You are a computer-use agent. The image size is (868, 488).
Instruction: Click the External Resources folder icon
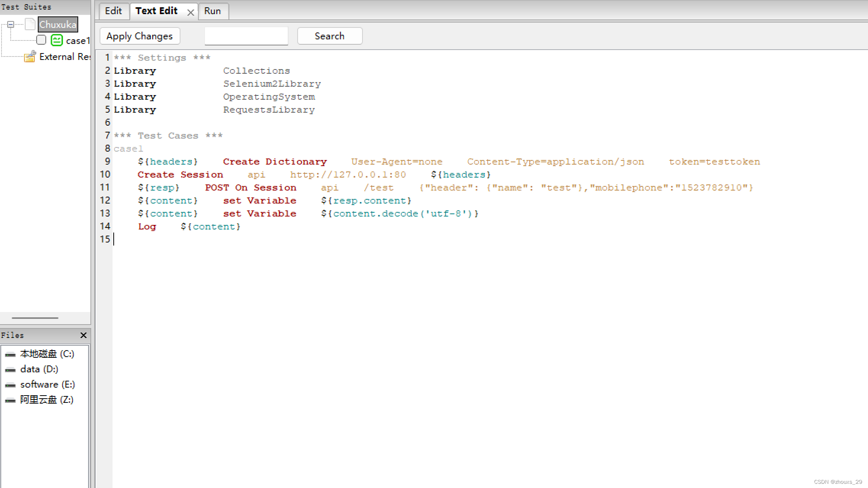pos(30,57)
